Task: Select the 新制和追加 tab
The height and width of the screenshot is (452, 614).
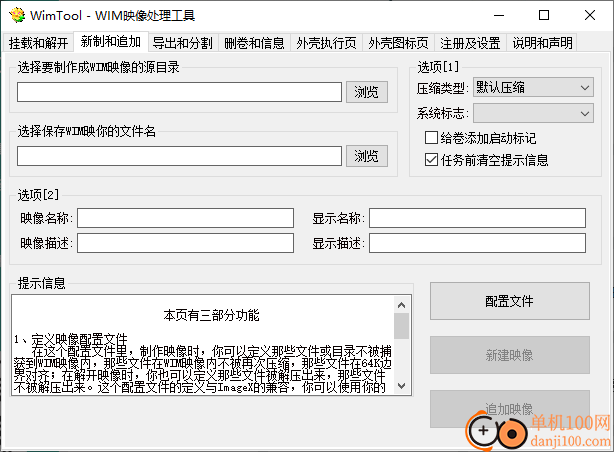Action: (x=111, y=41)
